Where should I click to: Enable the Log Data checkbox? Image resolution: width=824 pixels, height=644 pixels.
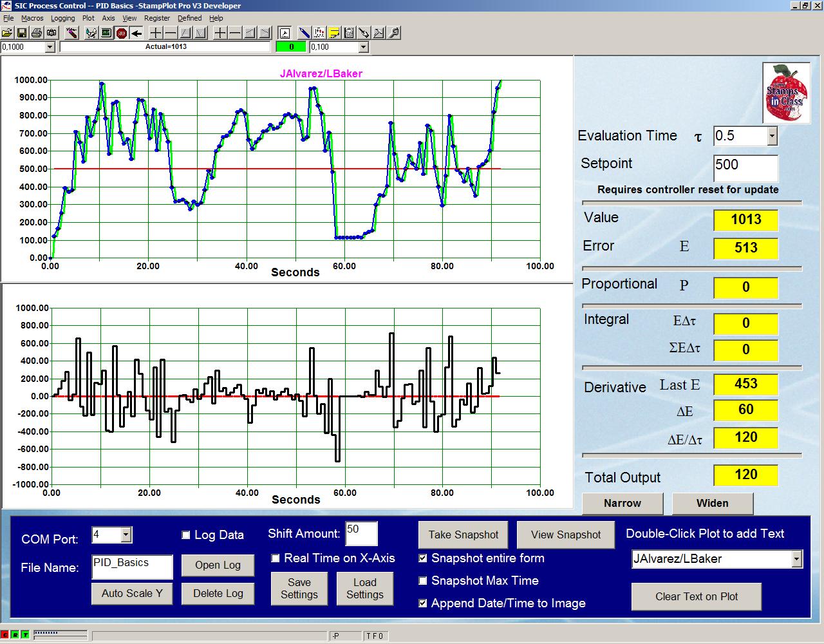click(x=186, y=535)
